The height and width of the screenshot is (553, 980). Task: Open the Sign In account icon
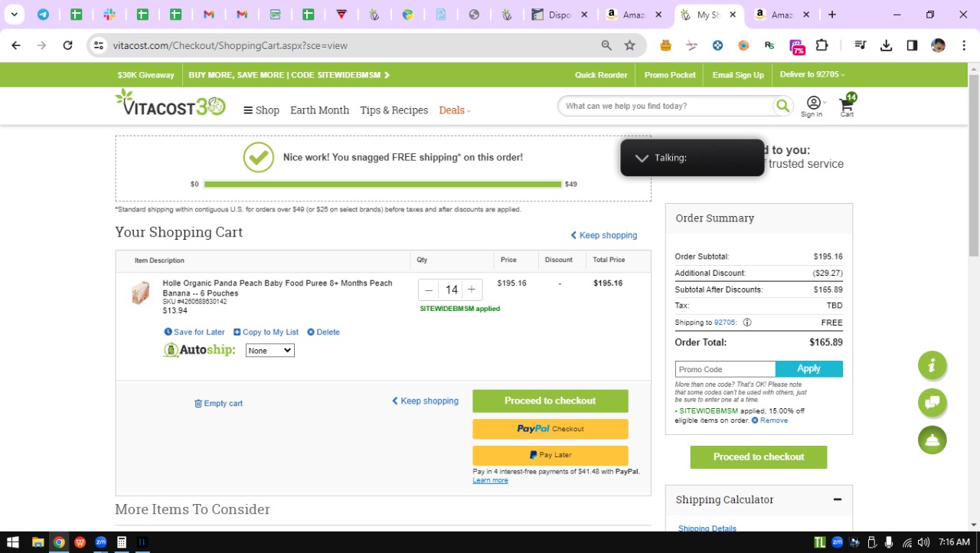click(812, 106)
